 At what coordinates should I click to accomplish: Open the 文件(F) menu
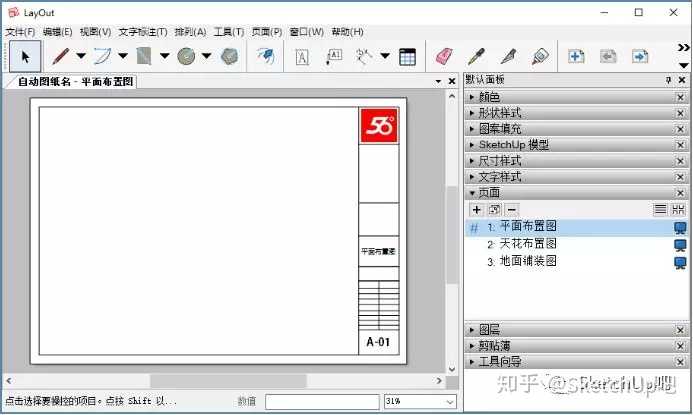tap(20, 32)
